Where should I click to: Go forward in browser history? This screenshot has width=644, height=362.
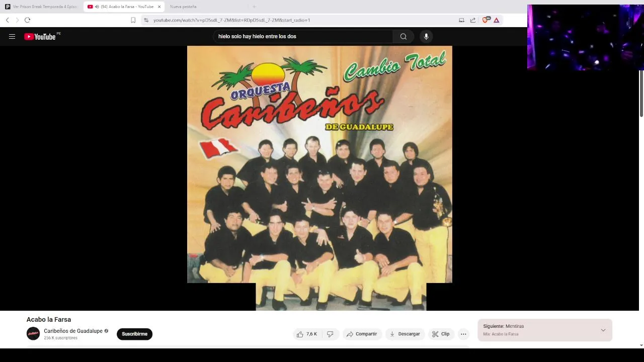(17, 20)
